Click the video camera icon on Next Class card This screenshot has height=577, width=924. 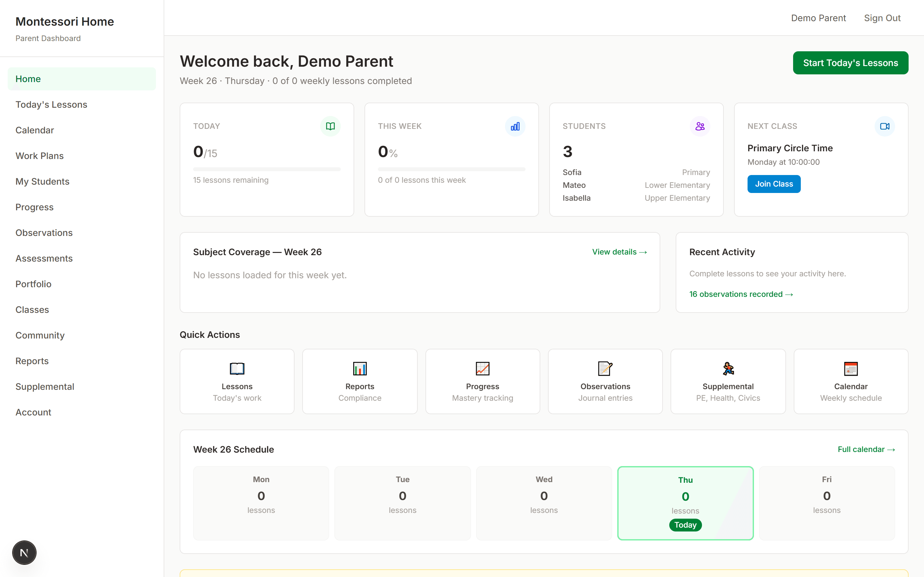coord(885,126)
